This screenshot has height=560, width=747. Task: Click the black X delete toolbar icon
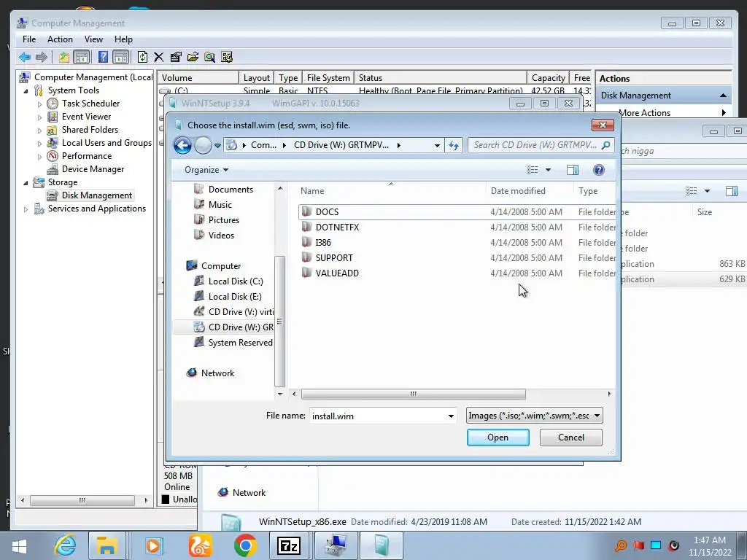pos(158,57)
